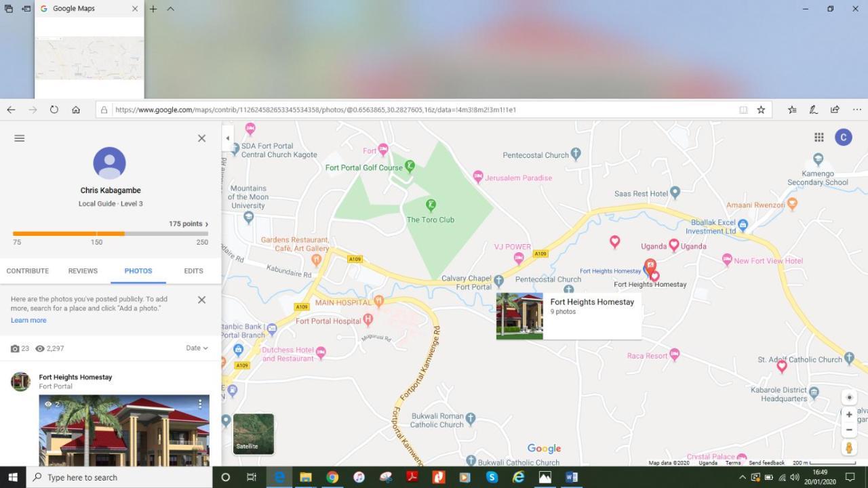Add this page to favorites star
This screenshot has width=868, height=488.
(761, 110)
